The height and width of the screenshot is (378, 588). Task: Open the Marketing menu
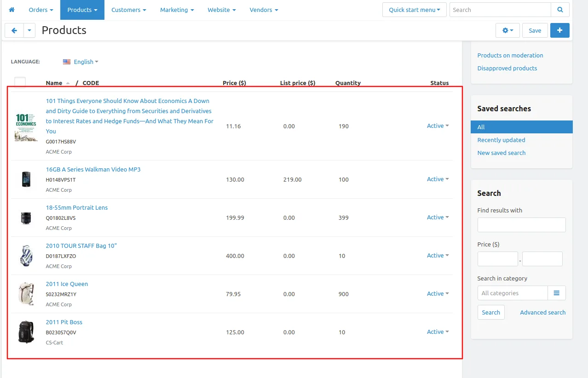pyautogui.click(x=177, y=10)
